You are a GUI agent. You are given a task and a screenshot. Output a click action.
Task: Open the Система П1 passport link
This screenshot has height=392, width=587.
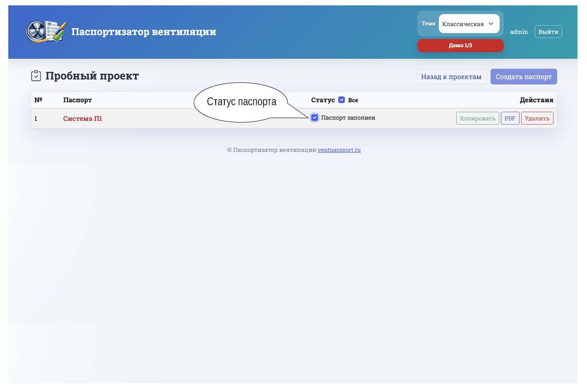(82, 118)
